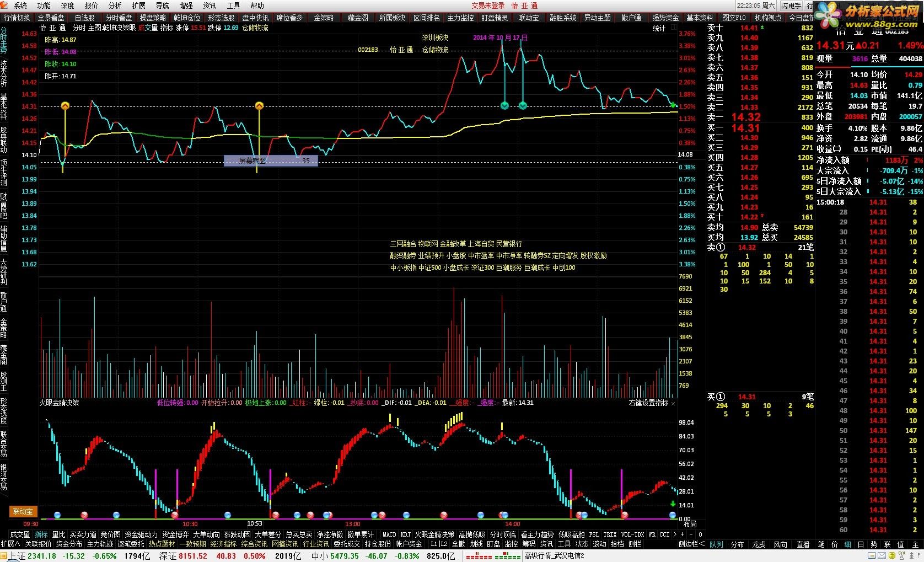Switch to the 队列 side tab
This screenshot has height=562, width=924.
coord(716,544)
